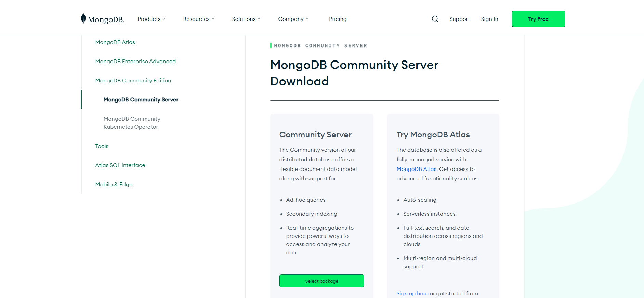Open MongoDB Community Kubernetes Operator item

[x=132, y=123]
